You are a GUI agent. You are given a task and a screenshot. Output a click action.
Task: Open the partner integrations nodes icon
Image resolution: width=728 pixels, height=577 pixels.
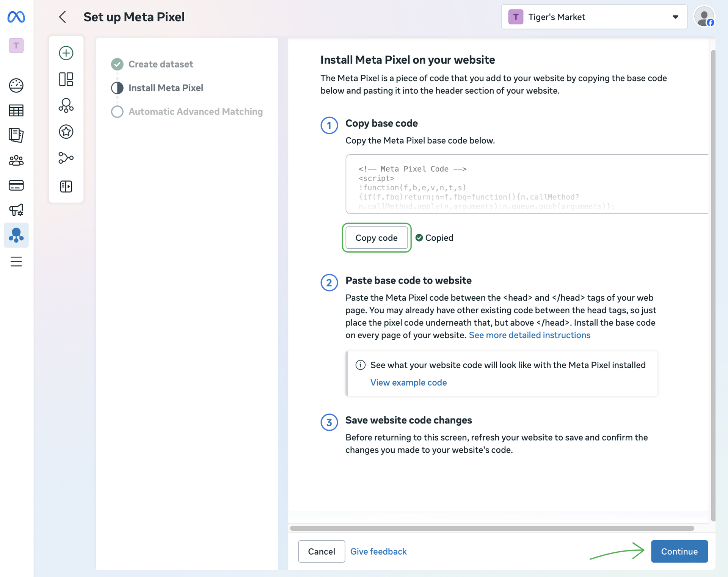[66, 158]
